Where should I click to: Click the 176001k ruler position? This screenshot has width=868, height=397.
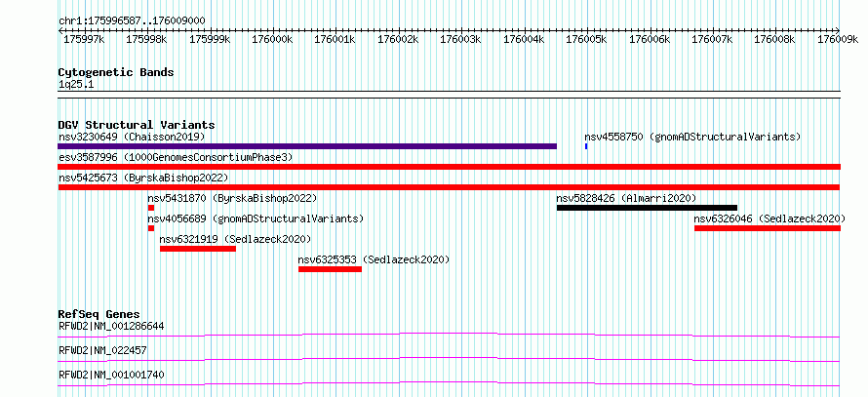tap(335, 39)
